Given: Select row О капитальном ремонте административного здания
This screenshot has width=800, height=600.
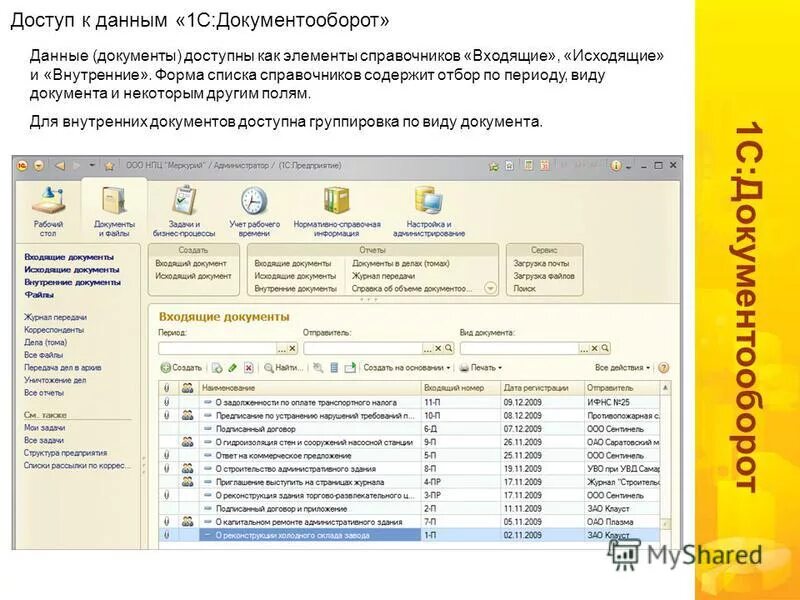Looking at the screenshot, I should click(x=409, y=522).
